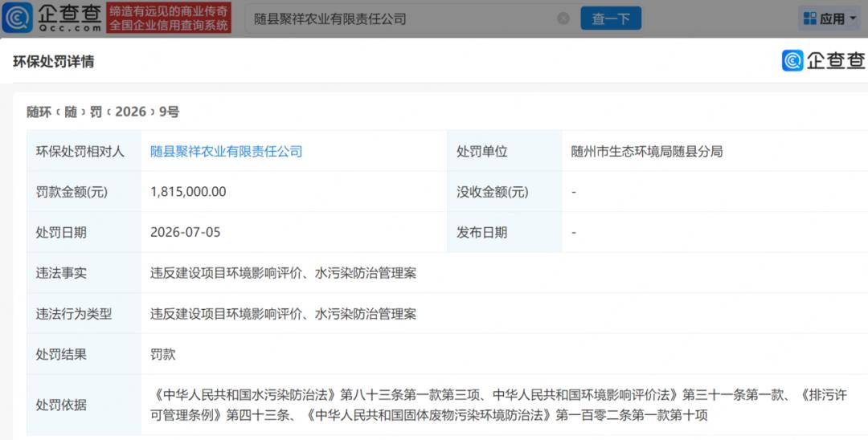This screenshot has width=868, height=440.
Task: Click the 环保处罚相对人 label cell
Action: 84,152
